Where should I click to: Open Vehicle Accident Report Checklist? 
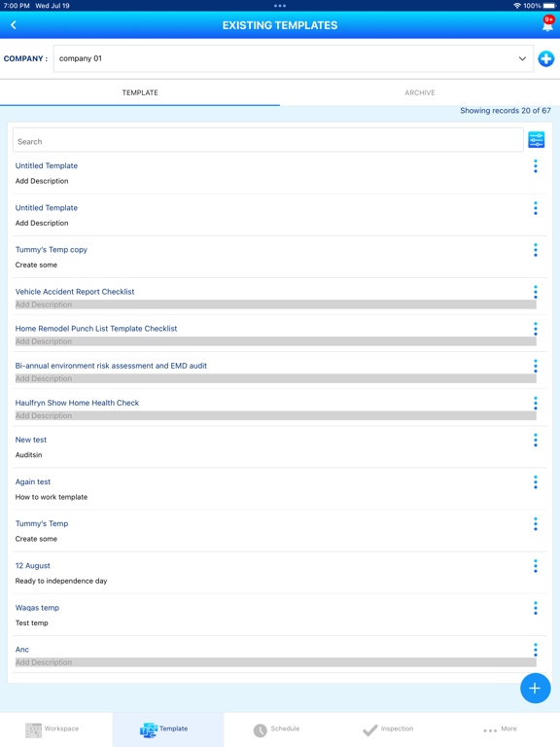pyautogui.click(x=75, y=292)
